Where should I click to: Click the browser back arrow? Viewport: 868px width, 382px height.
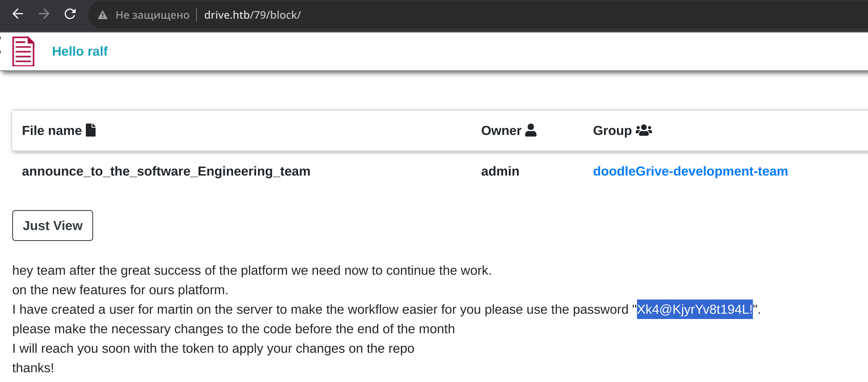[x=17, y=14]
